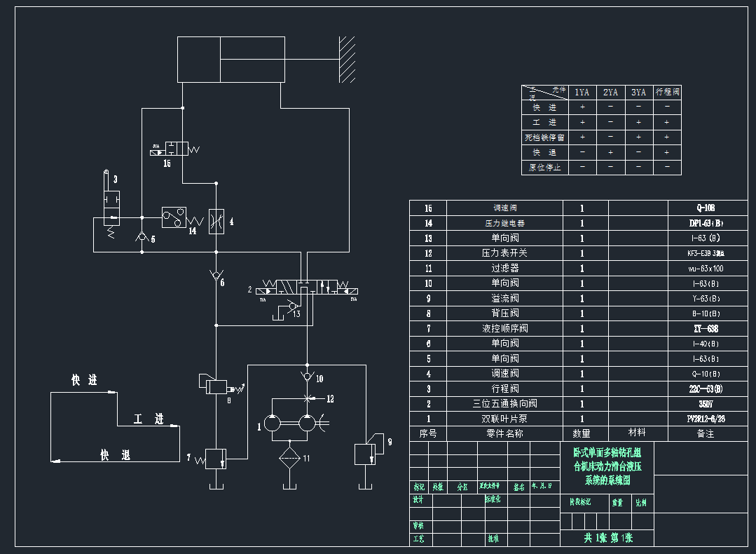Image resolution: width=756 pixels, height=554 pixels.
Task: Pick the three-position directional valve symbol 2
Action: coord(307,287)
